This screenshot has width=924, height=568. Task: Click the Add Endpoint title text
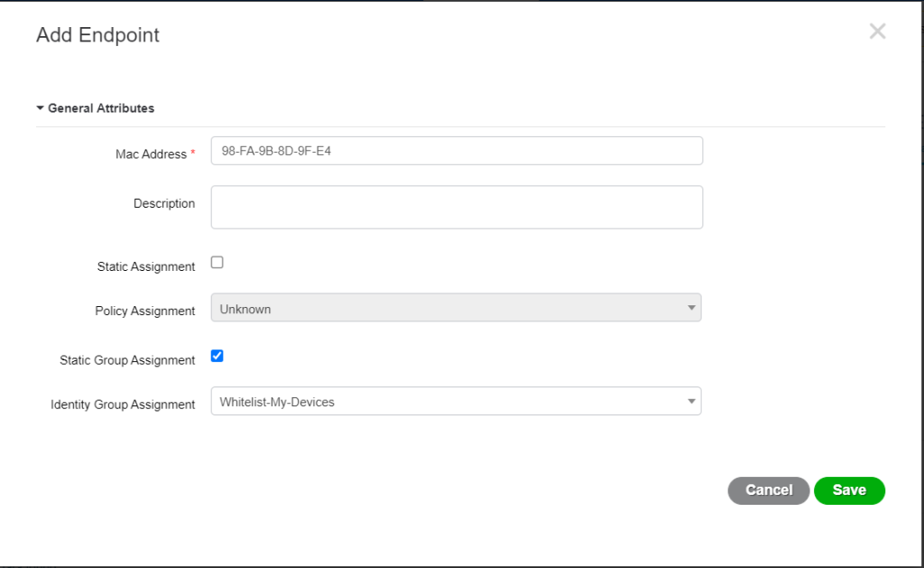(97, 35)
